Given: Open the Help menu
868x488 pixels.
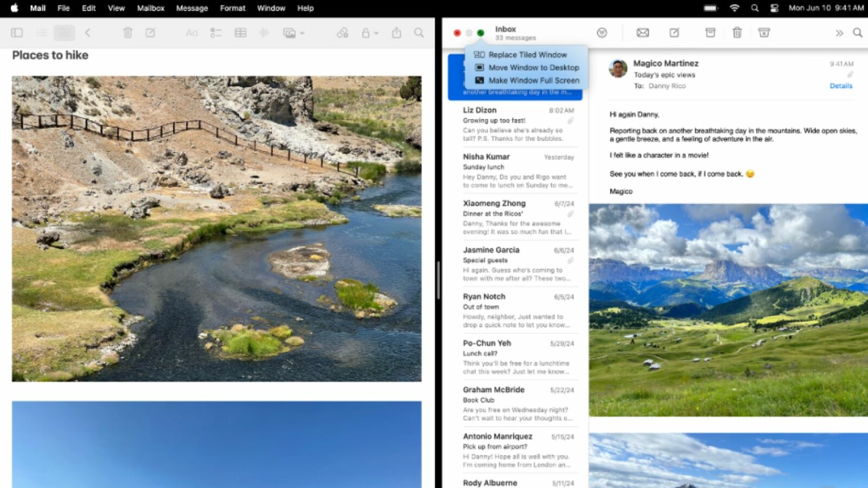Looking at the screenshot, I should click(305, 8).
